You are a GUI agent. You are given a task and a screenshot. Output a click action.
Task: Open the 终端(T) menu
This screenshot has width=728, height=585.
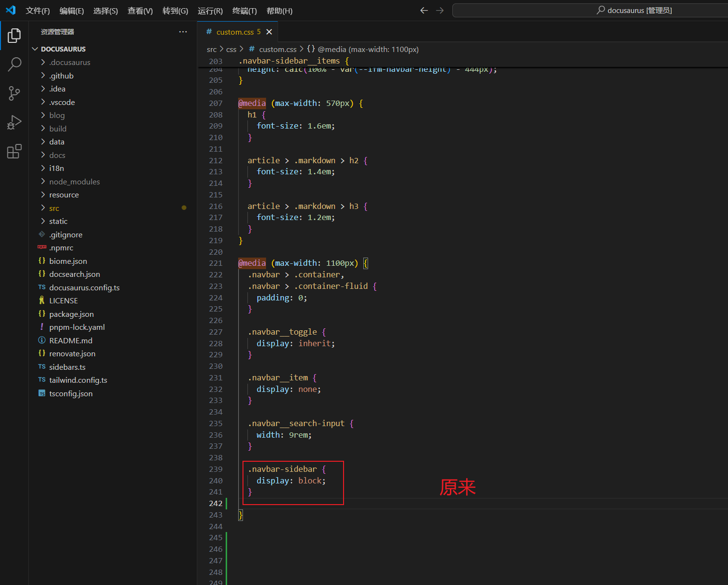pos(244,11)
